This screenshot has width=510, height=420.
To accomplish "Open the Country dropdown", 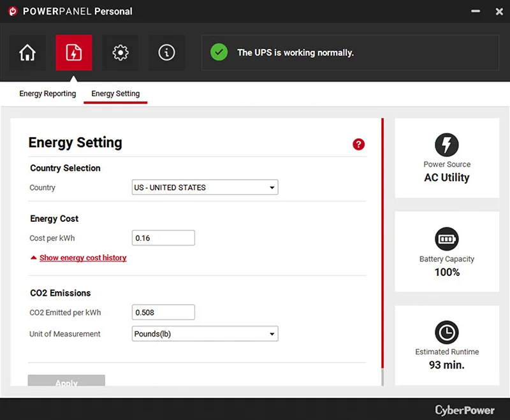I will 205,187.
